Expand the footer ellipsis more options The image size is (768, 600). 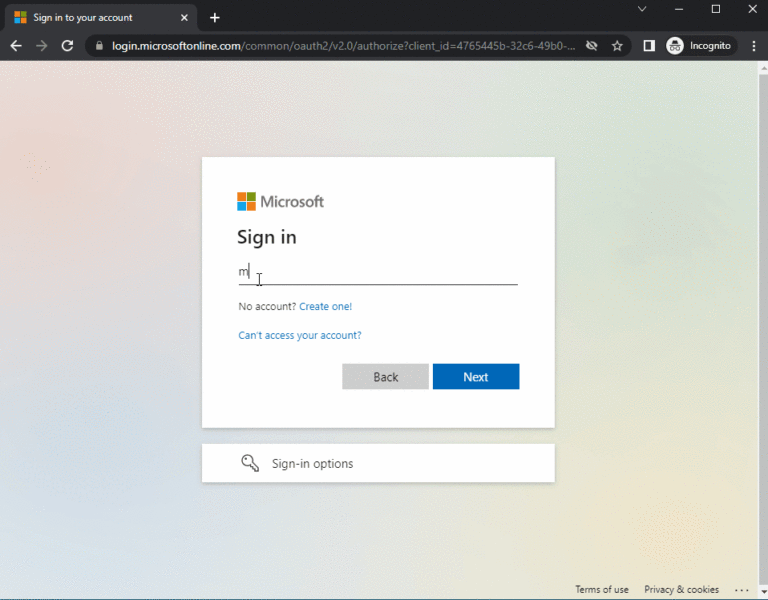741,590
